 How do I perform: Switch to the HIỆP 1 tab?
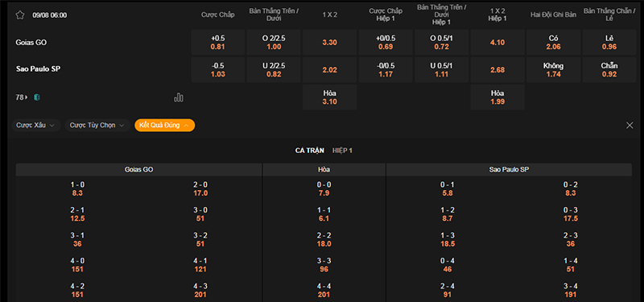(x=342, y=151)
